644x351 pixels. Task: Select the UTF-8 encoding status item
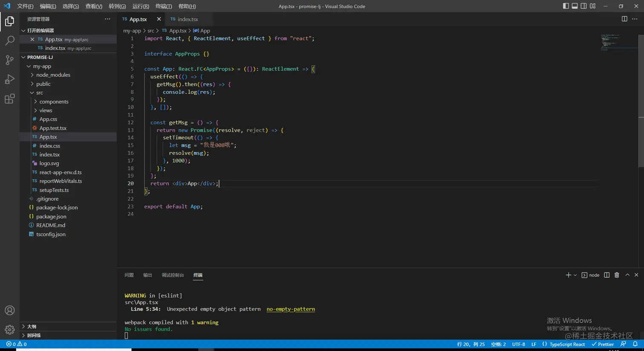[518, 344]
